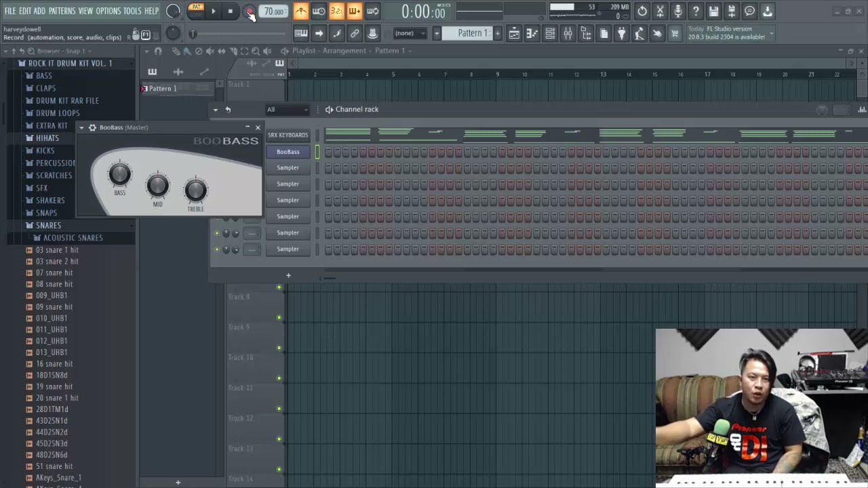
Task: Click the tempo field showing 70.000
Action: point(274,12)
